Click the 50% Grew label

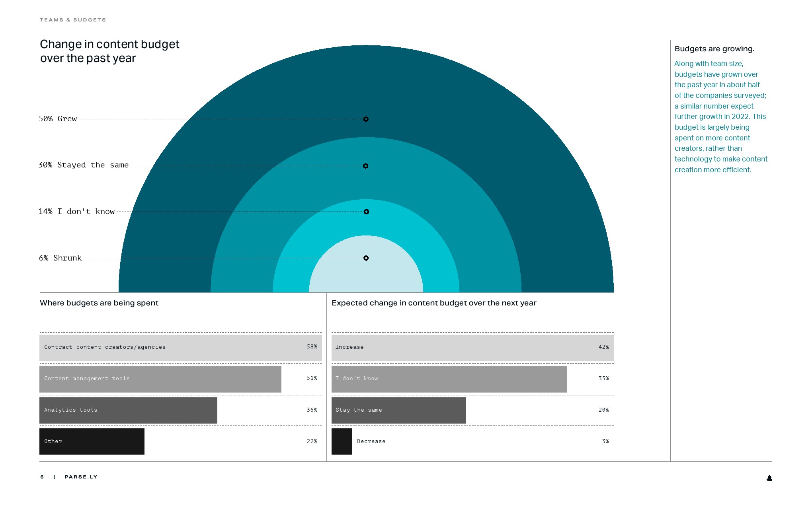[x=58, y=119]
